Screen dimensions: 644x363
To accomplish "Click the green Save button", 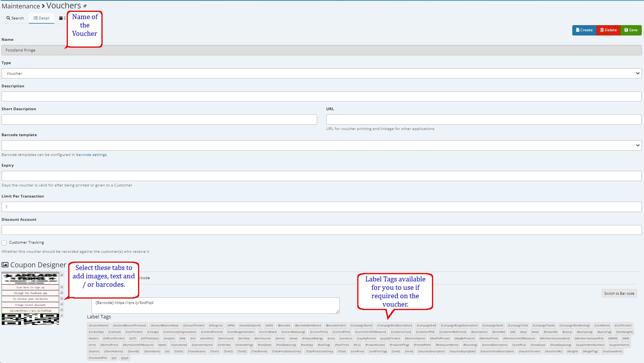I will (x=631, y=30).
